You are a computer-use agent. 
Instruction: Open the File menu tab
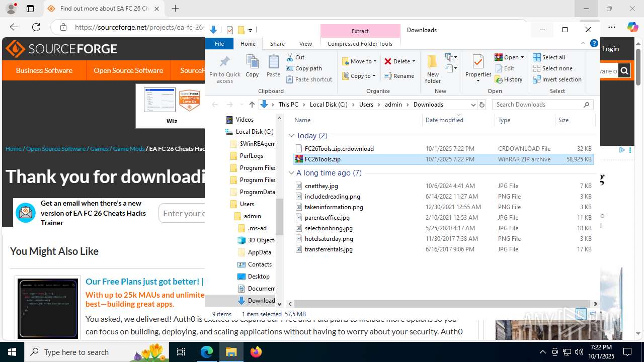219,44
